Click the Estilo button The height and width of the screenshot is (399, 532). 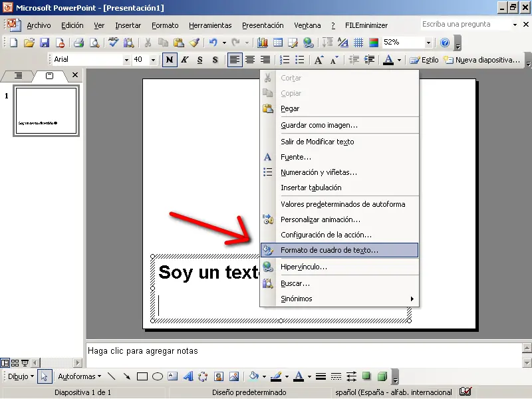pyautogui.click(x=424, y=60)
